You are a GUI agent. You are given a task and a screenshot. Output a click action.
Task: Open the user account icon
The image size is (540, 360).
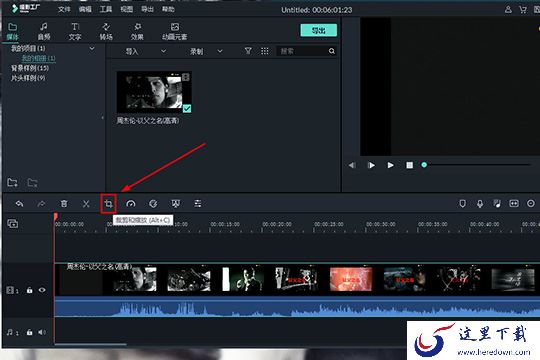pos(508,10)
